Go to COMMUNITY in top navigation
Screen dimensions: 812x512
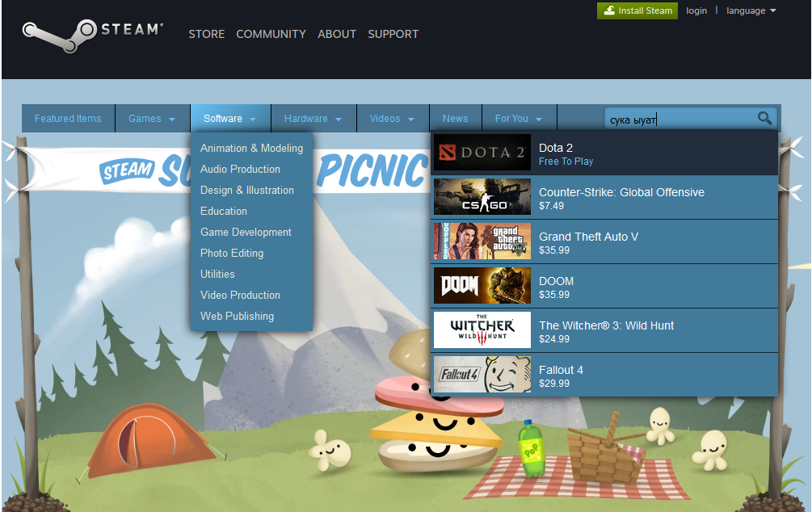[271, 34]
